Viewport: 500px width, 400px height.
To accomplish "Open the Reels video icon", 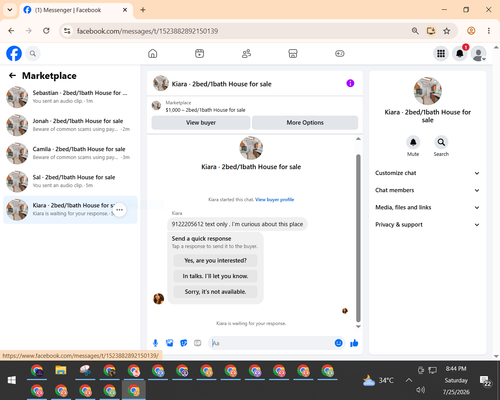I will point(199,53).
